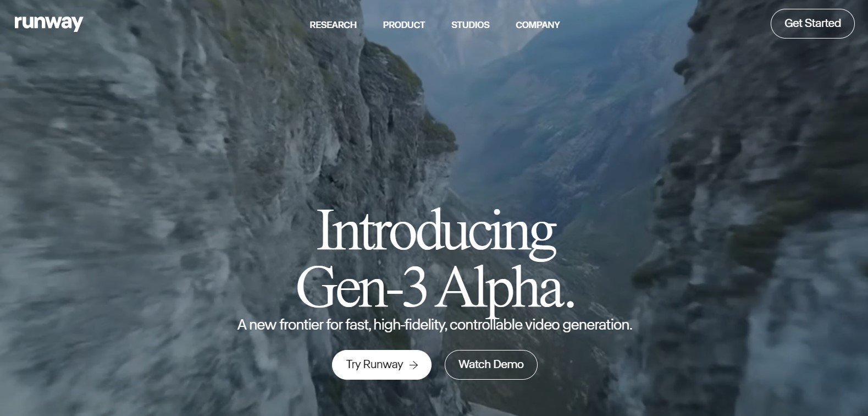The image size is (868, 416).
Task: Click the word Runway inside the white button
Action: click(383, 365)
